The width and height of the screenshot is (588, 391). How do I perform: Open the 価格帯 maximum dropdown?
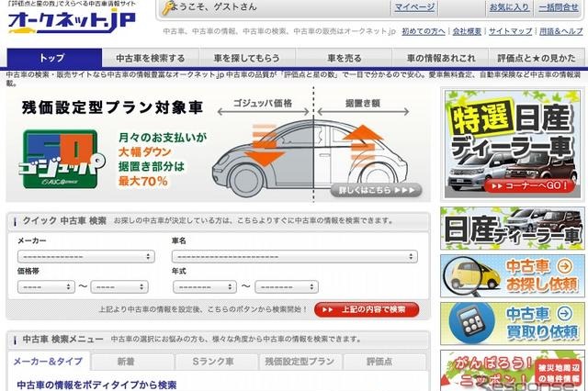[119, 287]
